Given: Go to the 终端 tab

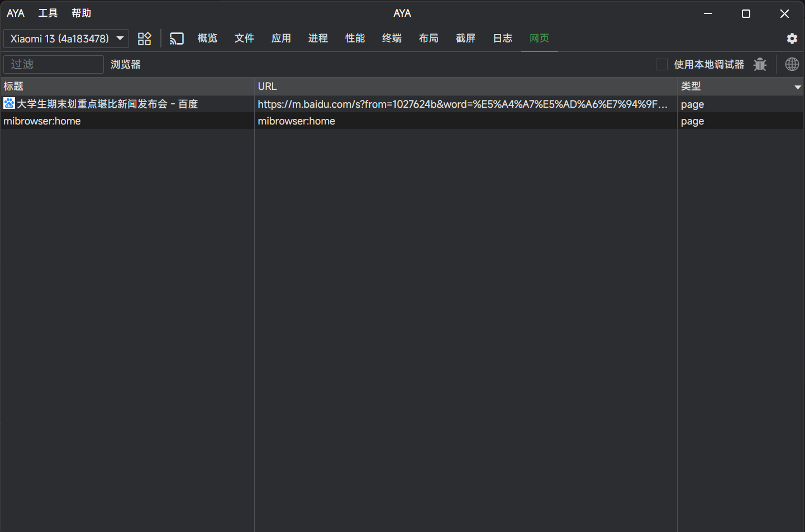Looking at the screenshot, I should point(392,38).
